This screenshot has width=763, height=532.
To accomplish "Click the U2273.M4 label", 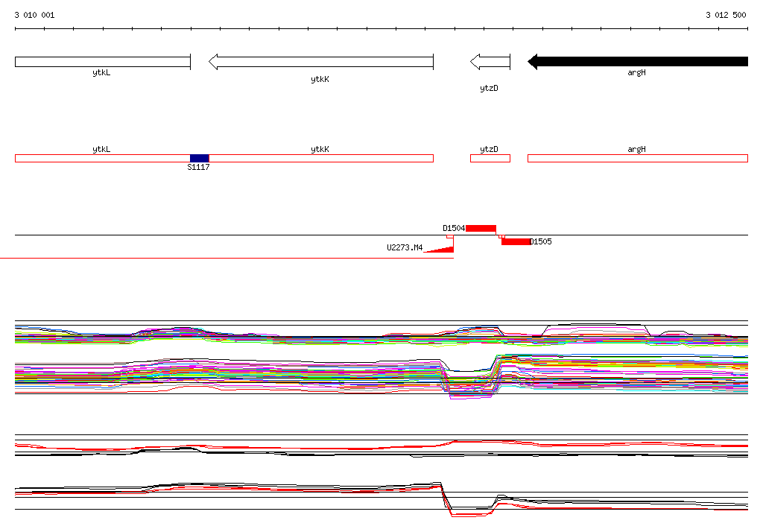I will click(x=405, y=247).
